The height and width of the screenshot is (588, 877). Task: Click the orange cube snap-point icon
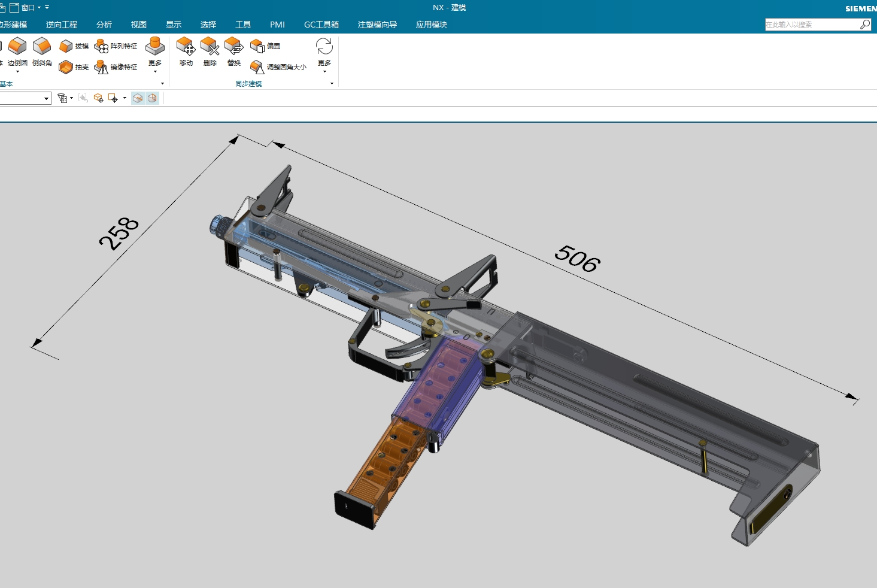pyautogui.click(x=99, y=98)
